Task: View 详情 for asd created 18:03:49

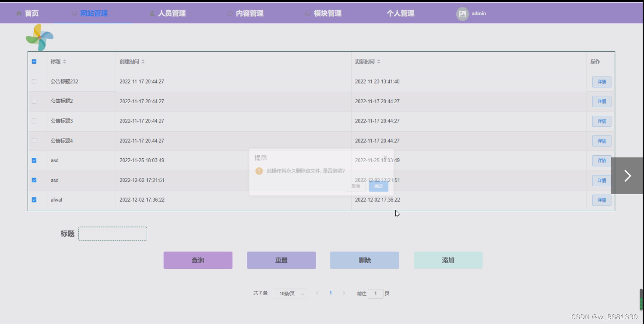Action: click(x=602, y=160)
